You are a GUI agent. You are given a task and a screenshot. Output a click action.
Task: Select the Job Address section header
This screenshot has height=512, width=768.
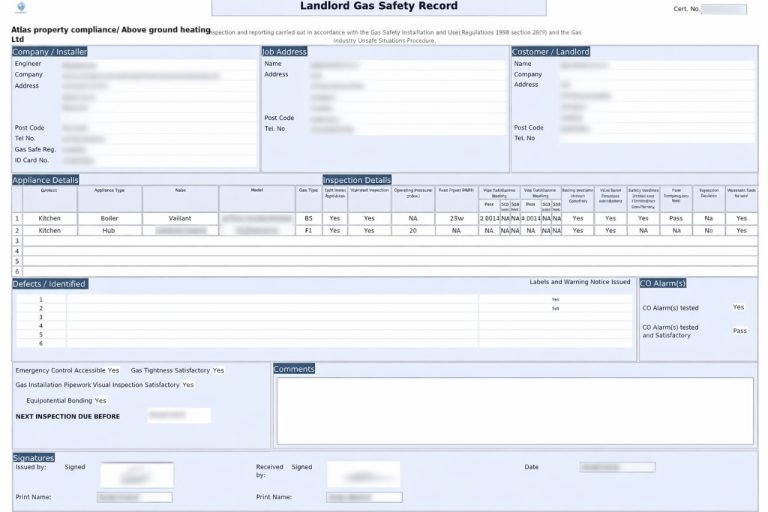(285, 51)
